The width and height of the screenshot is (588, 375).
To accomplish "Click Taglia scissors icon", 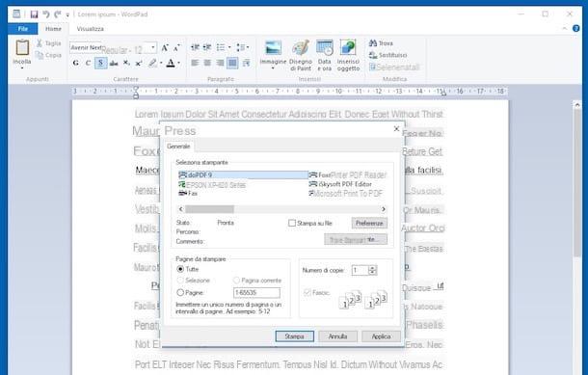I will [x=39, y=43].
